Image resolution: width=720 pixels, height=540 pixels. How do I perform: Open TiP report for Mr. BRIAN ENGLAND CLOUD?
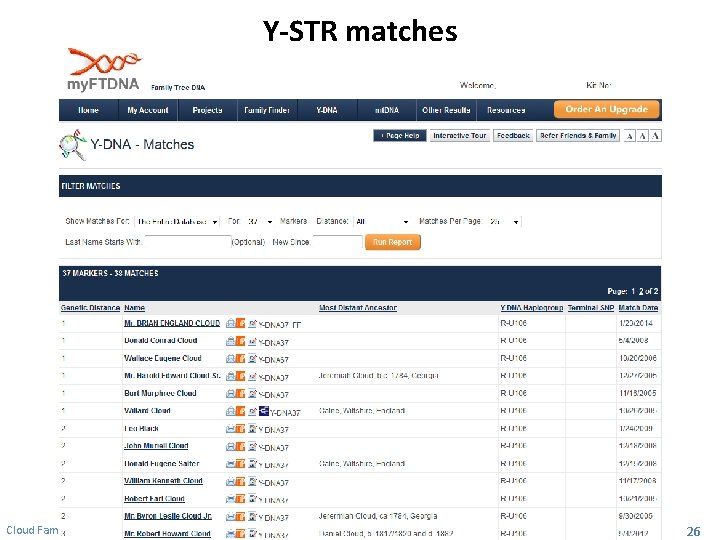tap(240, 323)
